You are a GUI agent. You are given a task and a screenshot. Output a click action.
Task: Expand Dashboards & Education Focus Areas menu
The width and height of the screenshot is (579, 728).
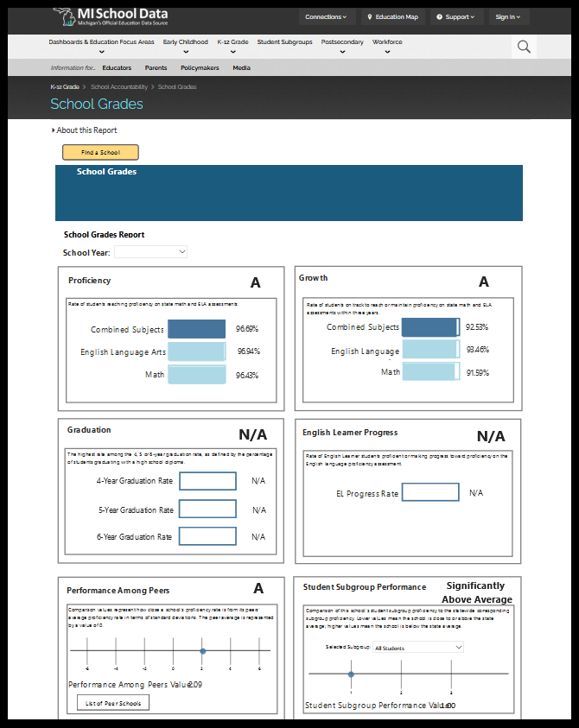coord(101,46)
